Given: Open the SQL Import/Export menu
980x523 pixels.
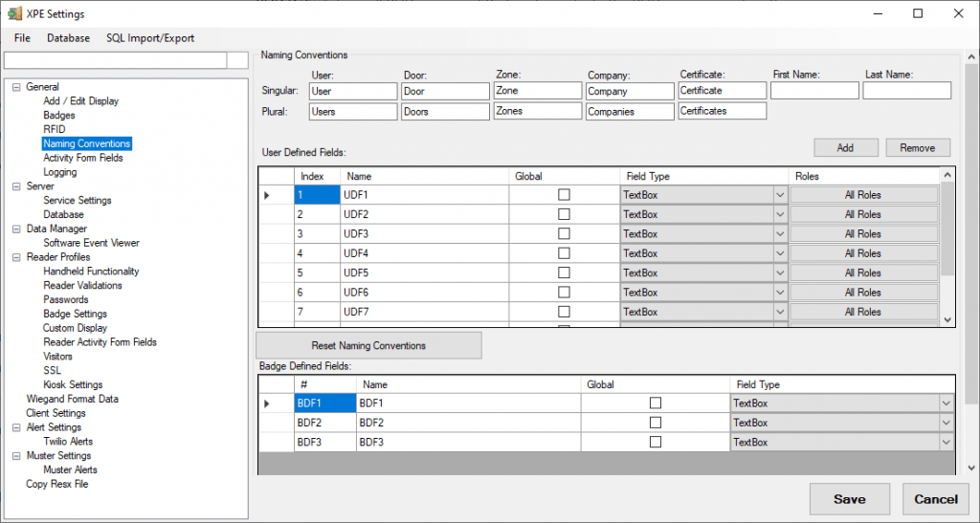Looking at the screenshot, I should tap(150, 38).
